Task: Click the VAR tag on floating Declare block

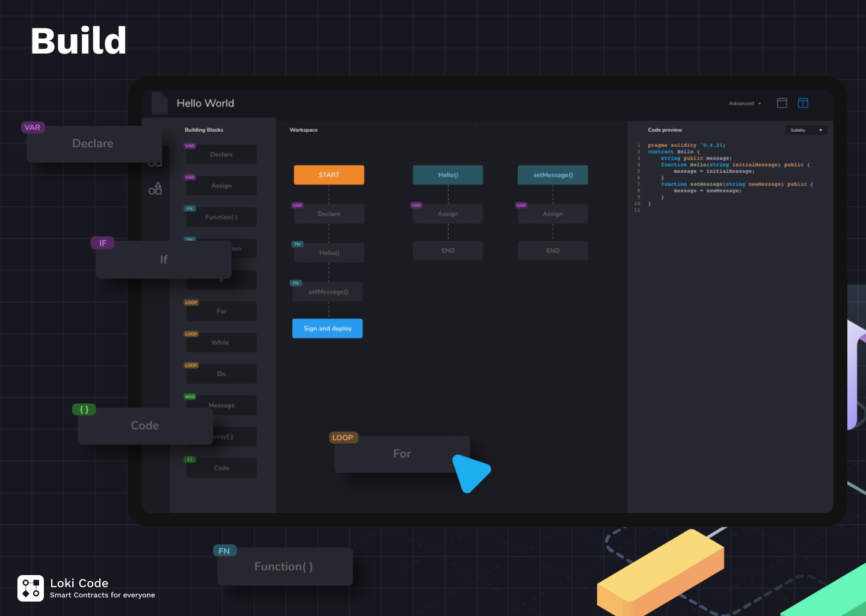Action: pos(32,128)
